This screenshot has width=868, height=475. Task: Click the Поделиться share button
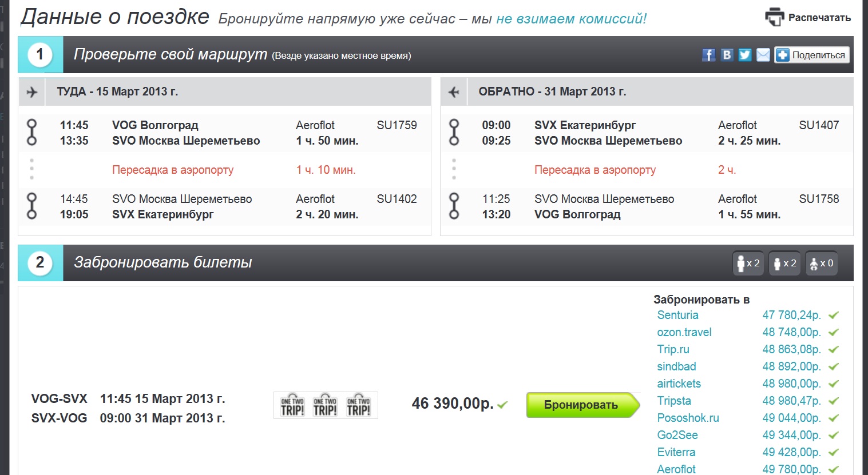coord(812,55)
